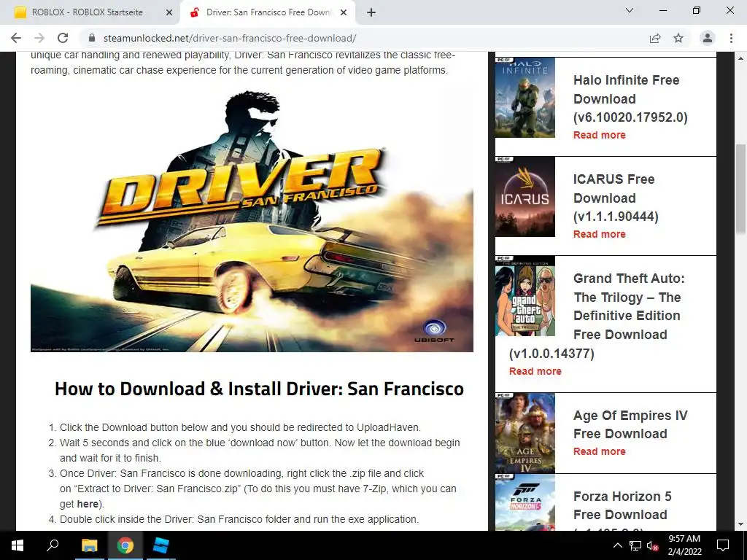The image size is (747, 560).
Task: Open File Explorer from the taskbar
Action: [89, 545]
